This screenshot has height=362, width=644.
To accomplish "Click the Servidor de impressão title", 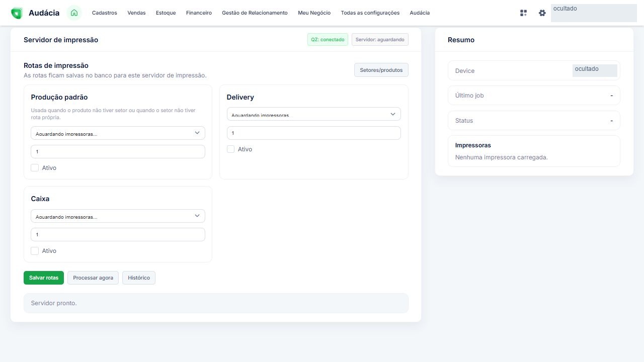I will tap(61, 40).
